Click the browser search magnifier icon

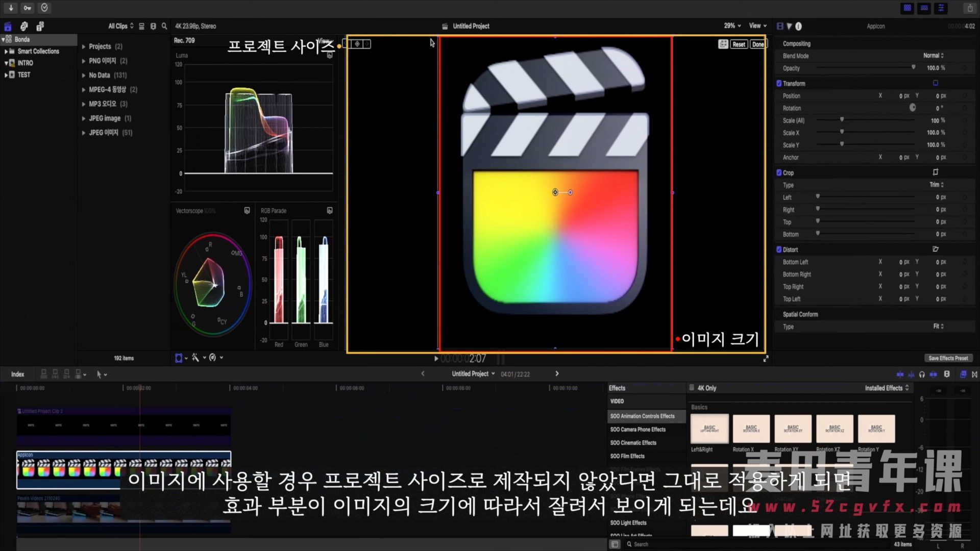tap(164, 26)
